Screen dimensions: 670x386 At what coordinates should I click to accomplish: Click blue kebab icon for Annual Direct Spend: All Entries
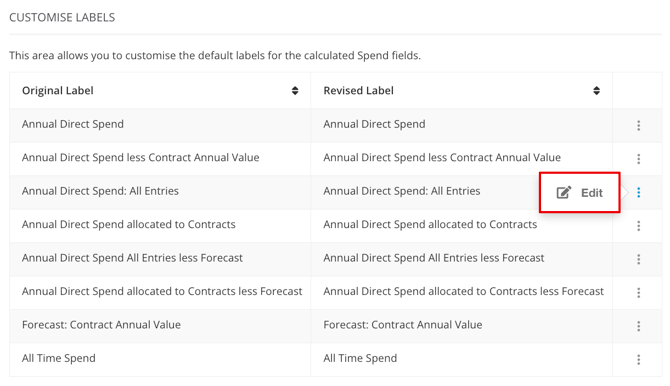coord(638,192)
